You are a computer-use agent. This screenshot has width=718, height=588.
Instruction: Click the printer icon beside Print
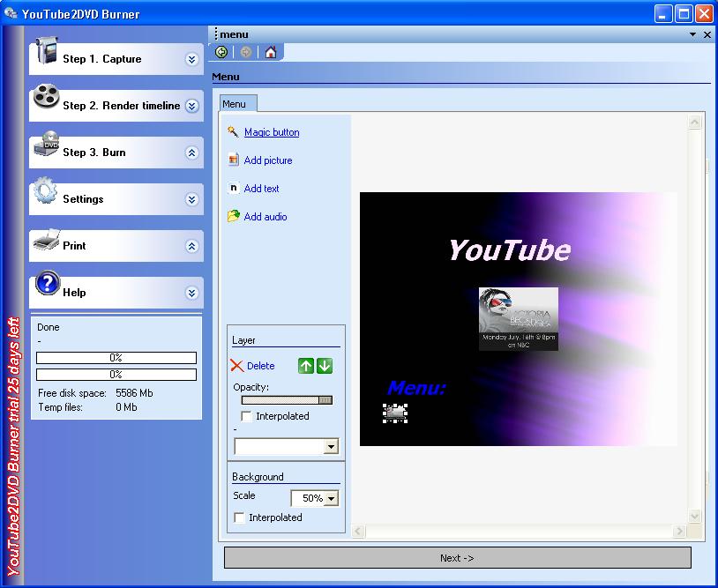(x=47, y=240)
